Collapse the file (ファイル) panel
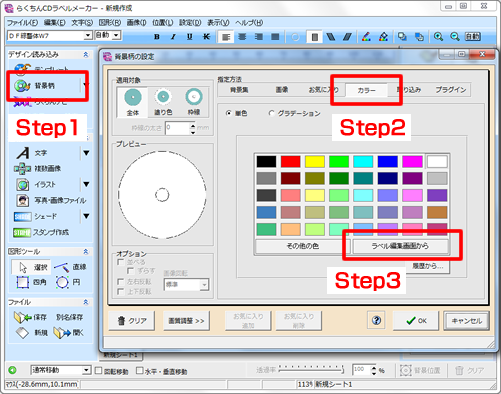501x394 pixels. (86, 302)
